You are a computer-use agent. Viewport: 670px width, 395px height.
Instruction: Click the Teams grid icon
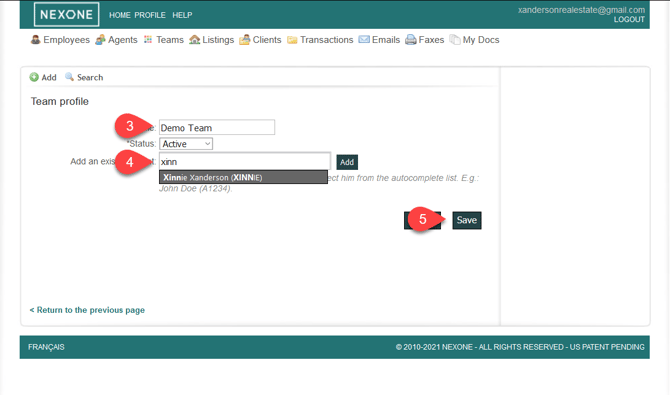(x=148, y=40)
